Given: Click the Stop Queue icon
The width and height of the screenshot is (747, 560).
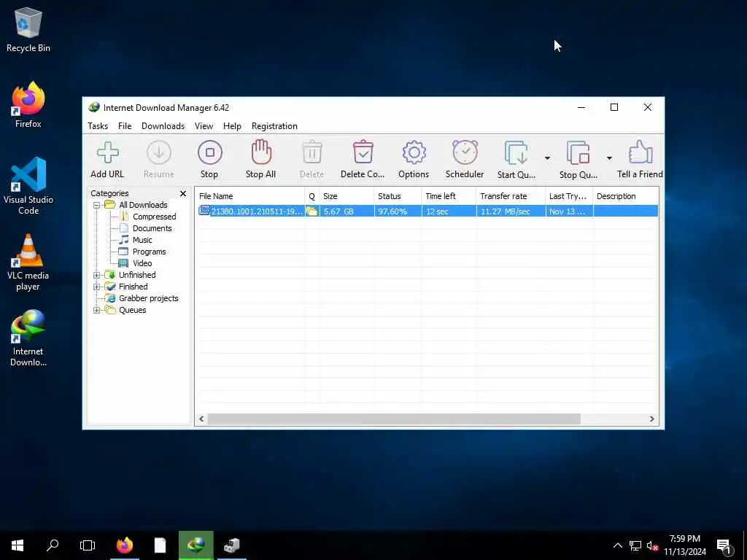Looking at the screenshot, I should click(578, 153).
